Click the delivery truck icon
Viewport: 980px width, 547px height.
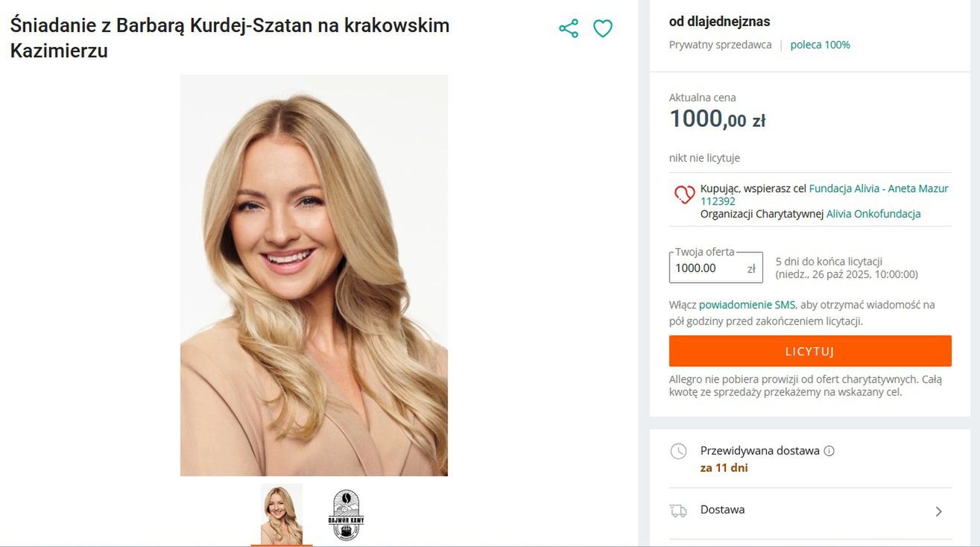coord(678,510)
